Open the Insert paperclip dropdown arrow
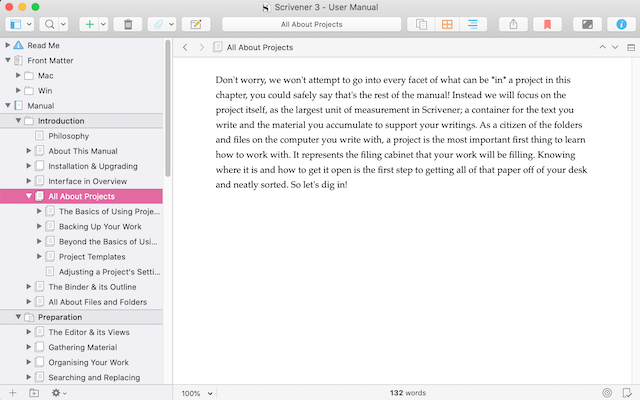Viewport: 640px width, 400px height. 171,24
